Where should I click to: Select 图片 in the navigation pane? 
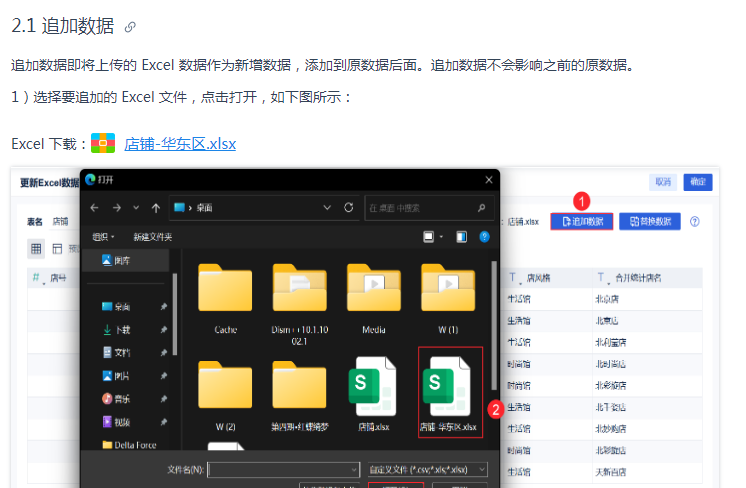(117, 376)
